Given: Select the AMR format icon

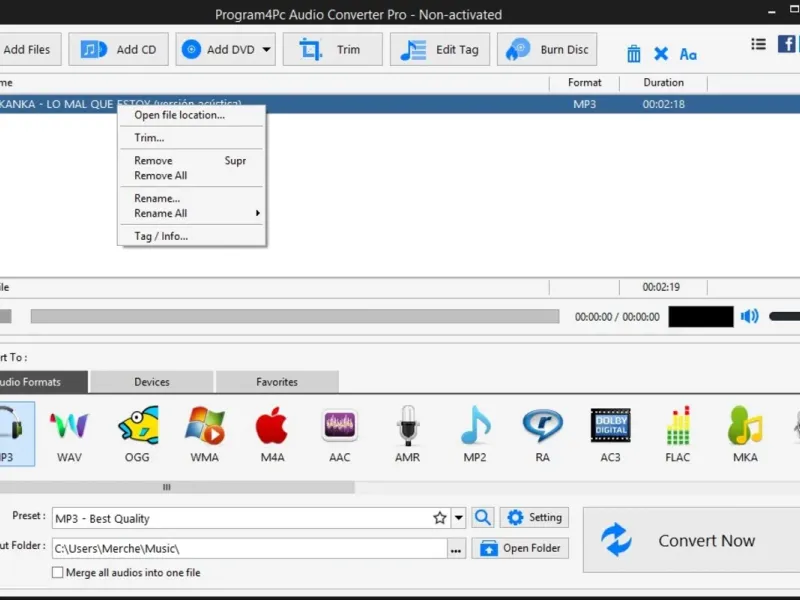Looking at the screenshot, I should pyautogui.click(x=408, y=434).
